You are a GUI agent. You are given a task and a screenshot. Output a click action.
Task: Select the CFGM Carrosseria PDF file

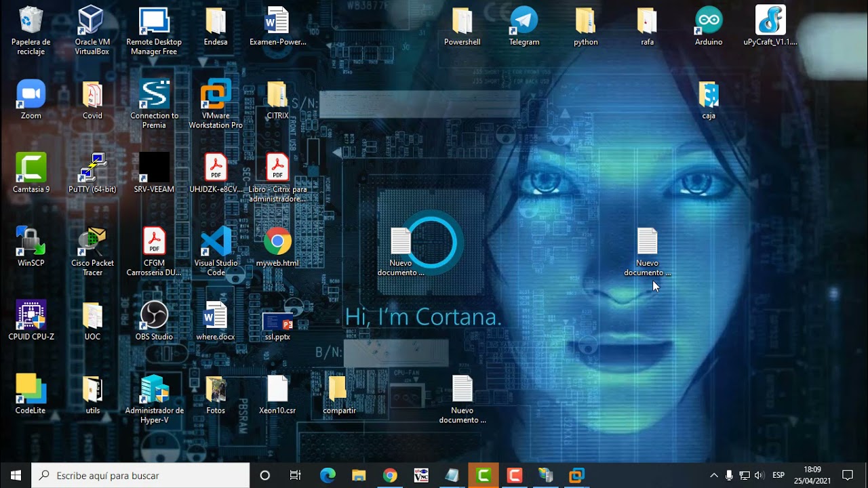[x=154, y=251]
